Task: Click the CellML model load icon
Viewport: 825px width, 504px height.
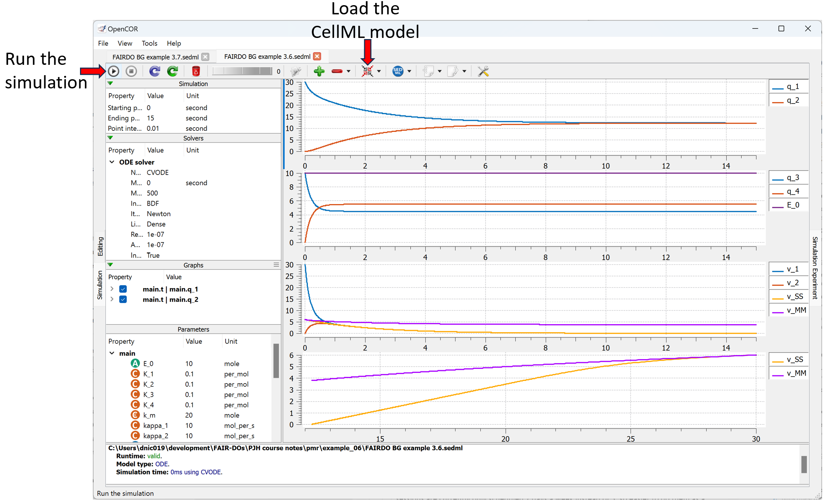Action: coord(367,71)
